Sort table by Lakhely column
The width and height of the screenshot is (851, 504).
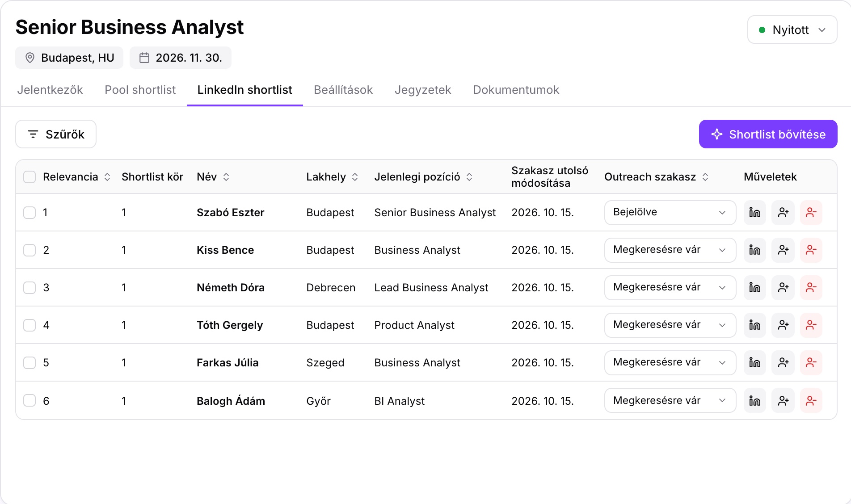point(332,177)
